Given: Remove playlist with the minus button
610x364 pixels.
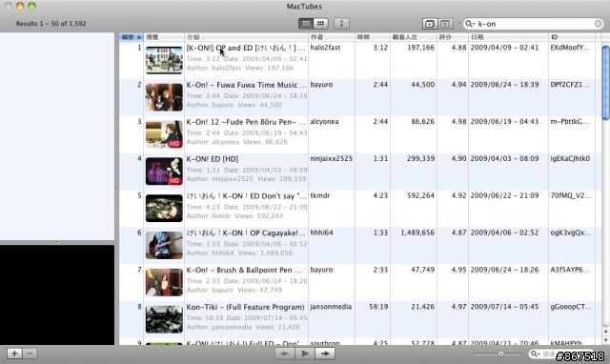Looking at the screenshot, I should [x=30, y=354].
